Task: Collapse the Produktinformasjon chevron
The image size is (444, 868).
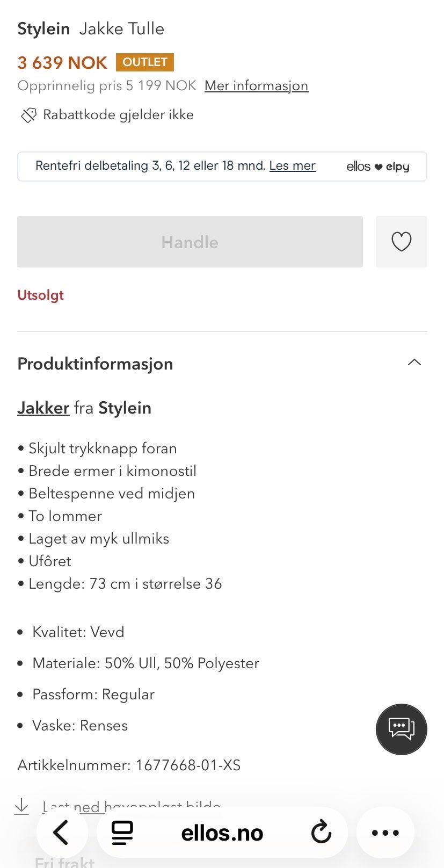Action: (x=414, y=363)
